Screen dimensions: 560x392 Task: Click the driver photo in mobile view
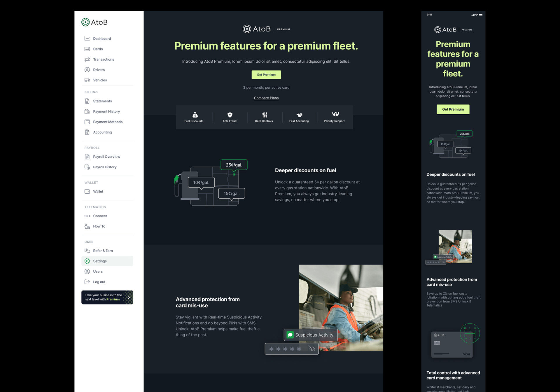[455, 246]
